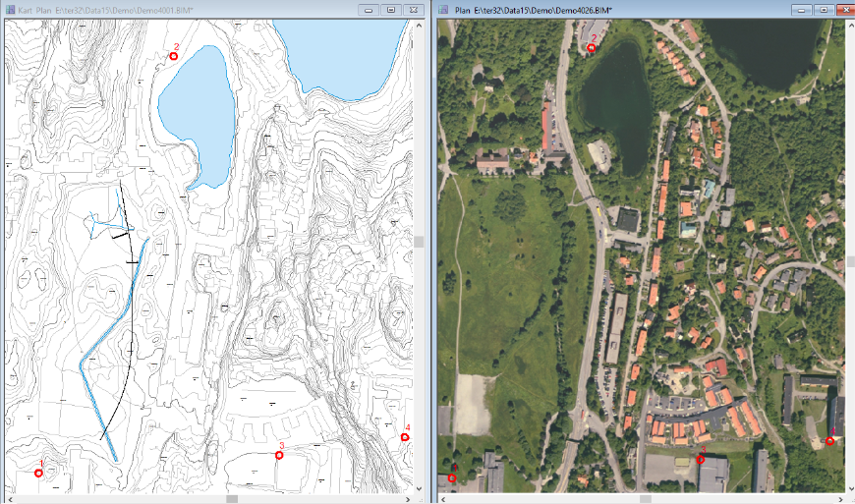Click marker 4 on the aerial photo
This screenshot has height=504, width=855.
pos(830,441)
